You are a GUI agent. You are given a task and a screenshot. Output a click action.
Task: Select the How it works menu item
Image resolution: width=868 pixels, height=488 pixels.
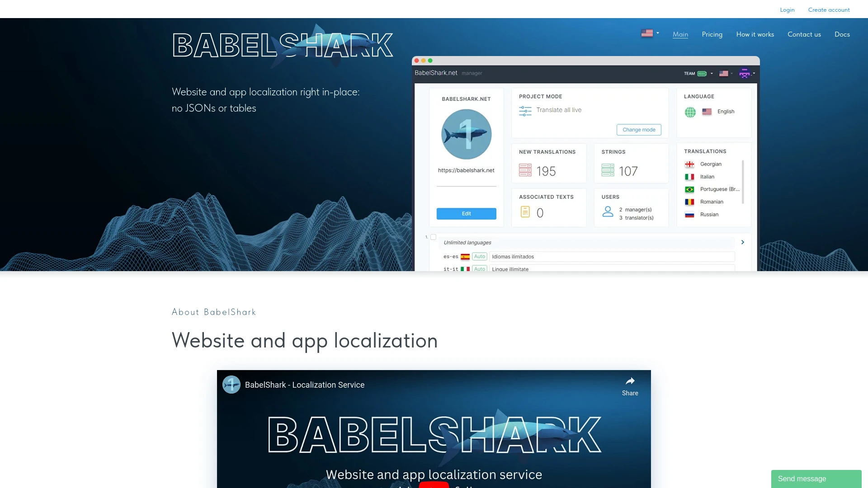pyautogui.click(x=755, y=34)
